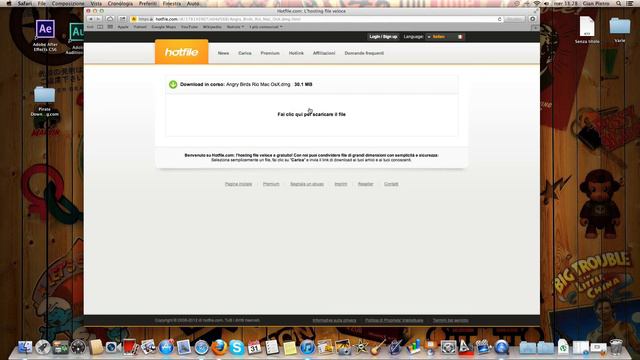The height and width of the screenshot is (360, 640).
Task: Open Safari's Downloads button at toolbar right
Action: pyautogui.click(x=532, y=19)
